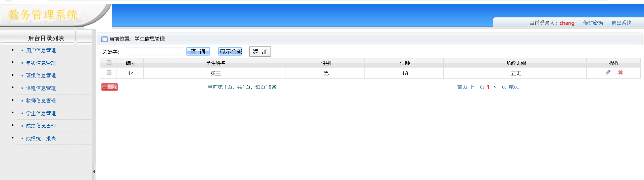644x180 pixels.
Task: Click the ID cell 14
Action: point(131,73)
